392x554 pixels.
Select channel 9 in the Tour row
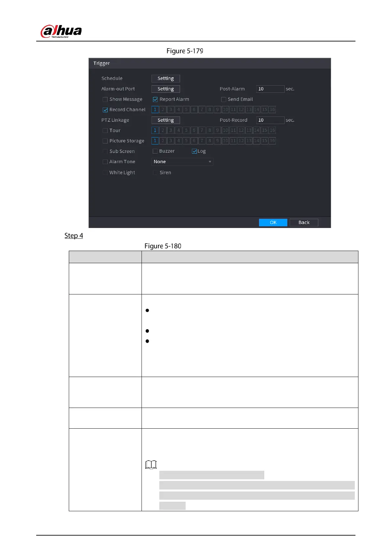(x=218, y=130)
